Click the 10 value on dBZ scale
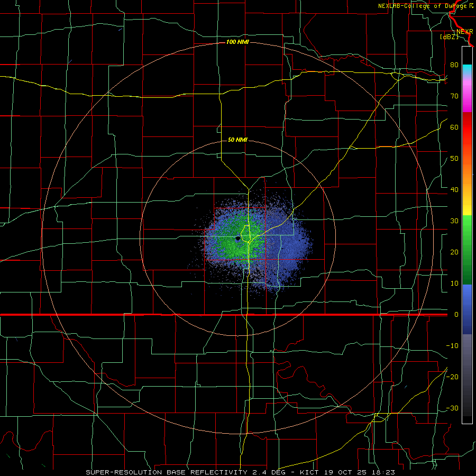Image resolution: width=476 pixels, height=476 pixels. coord(454,283)
